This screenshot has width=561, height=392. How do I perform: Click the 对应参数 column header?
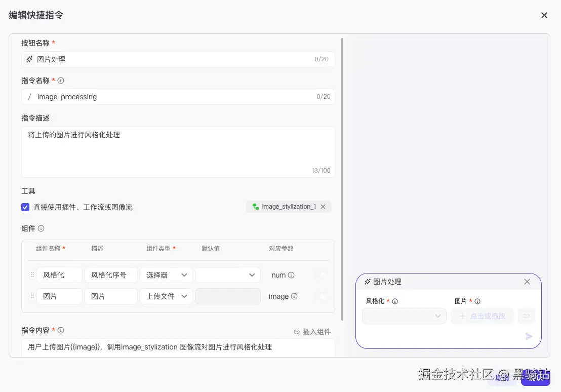281,249
